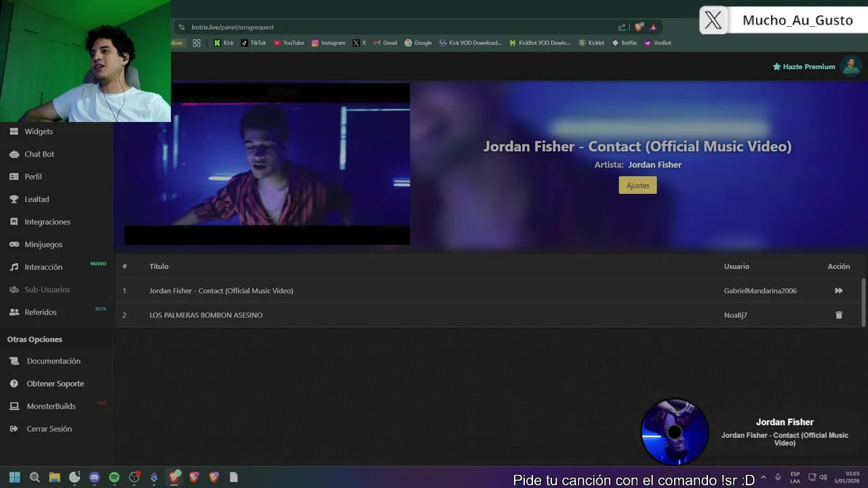Open the Documentación link
868x488 pixels.
pos(54,361)
